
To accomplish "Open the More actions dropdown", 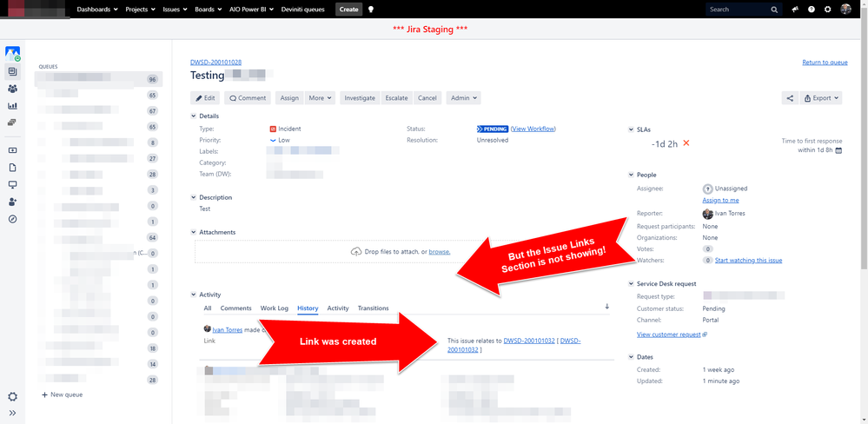I will point(321,98).
